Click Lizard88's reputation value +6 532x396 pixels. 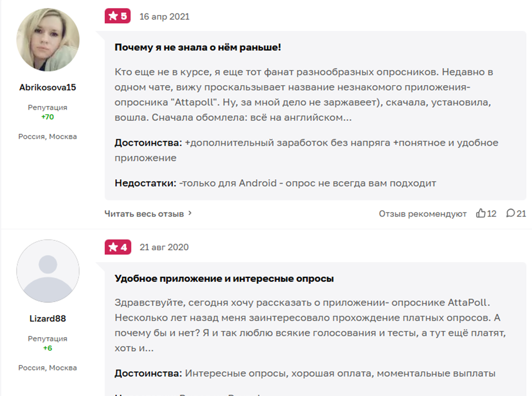click(x=47, y=348)
